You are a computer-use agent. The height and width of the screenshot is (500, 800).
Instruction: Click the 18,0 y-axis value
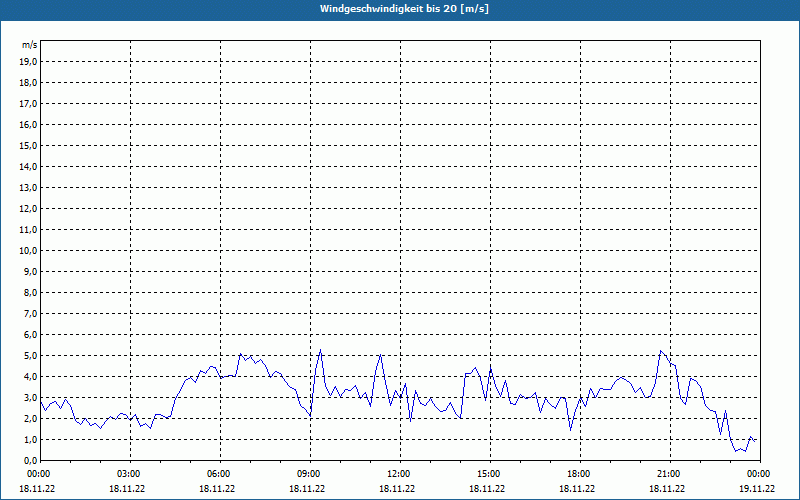click(29, 83)
